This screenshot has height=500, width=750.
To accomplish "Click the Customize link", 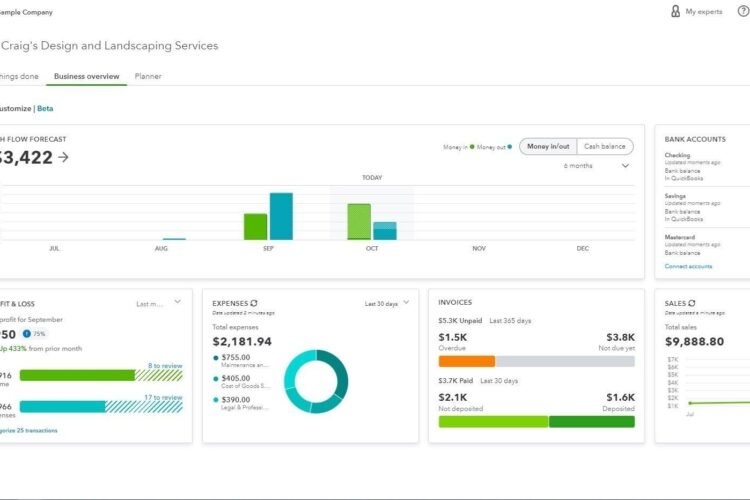I will [15, 109].
